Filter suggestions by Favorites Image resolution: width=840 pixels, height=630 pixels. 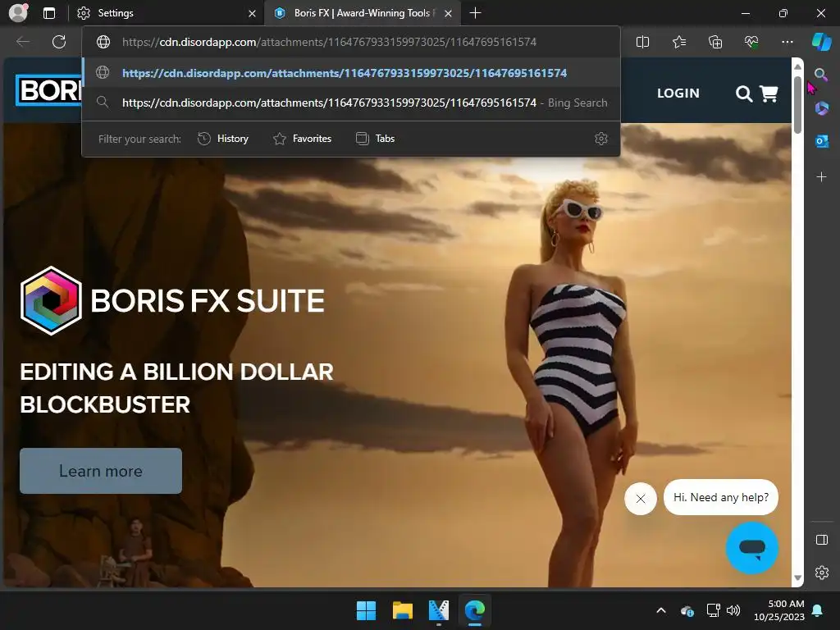tap(302, 139)
